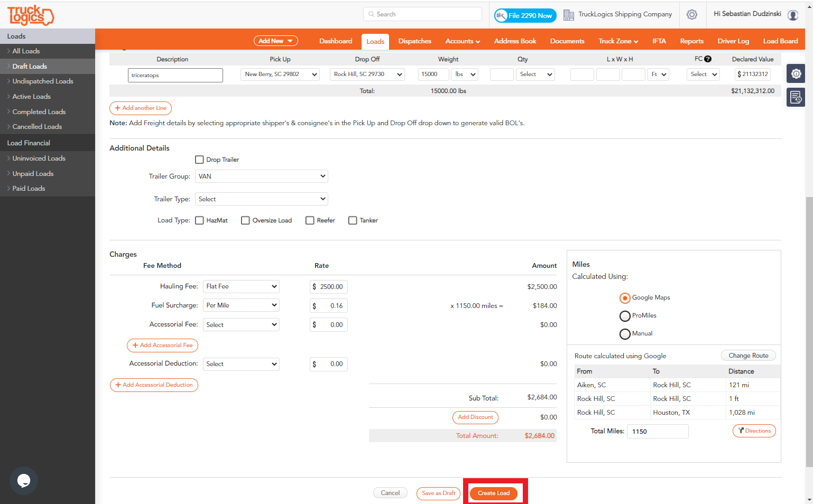Open the Address Book tab
Viewport: 813px width, 504px height.
point(515,41)
